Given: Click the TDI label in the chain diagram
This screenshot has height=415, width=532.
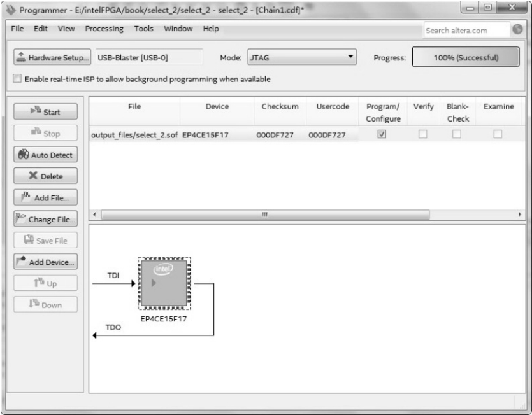Looking at the screenshot, I should tap(113, 276).
